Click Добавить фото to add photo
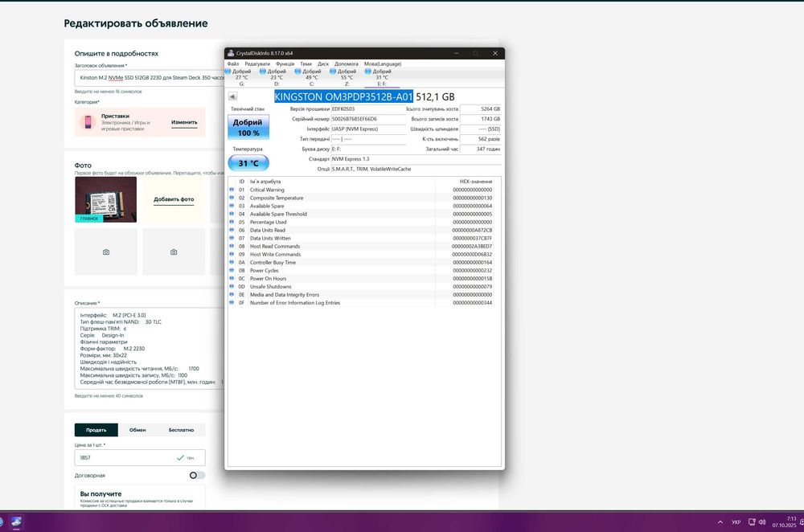The height and width of the screenshot is (532, 804). point(174,199)
